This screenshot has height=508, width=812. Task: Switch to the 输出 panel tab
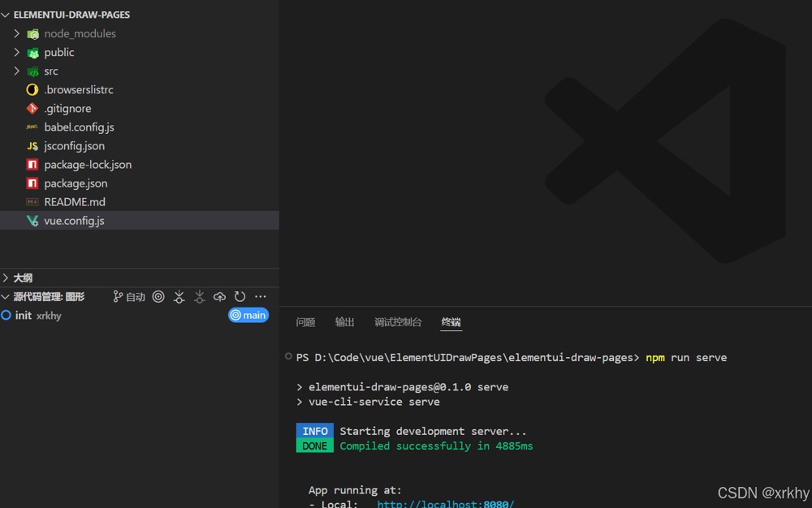click(344, 322)
